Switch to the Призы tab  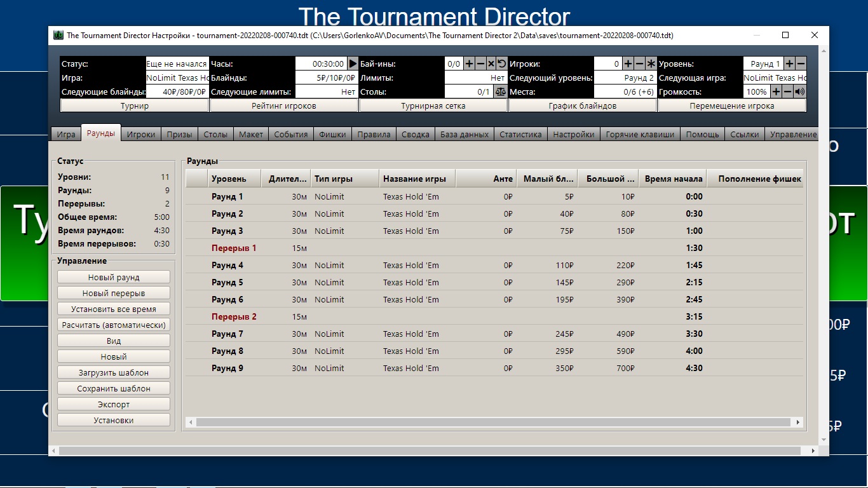tap(180, 134)
